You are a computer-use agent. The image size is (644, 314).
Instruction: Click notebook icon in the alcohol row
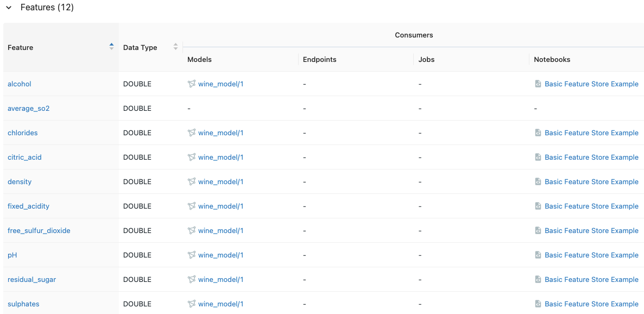click(538, 84)
